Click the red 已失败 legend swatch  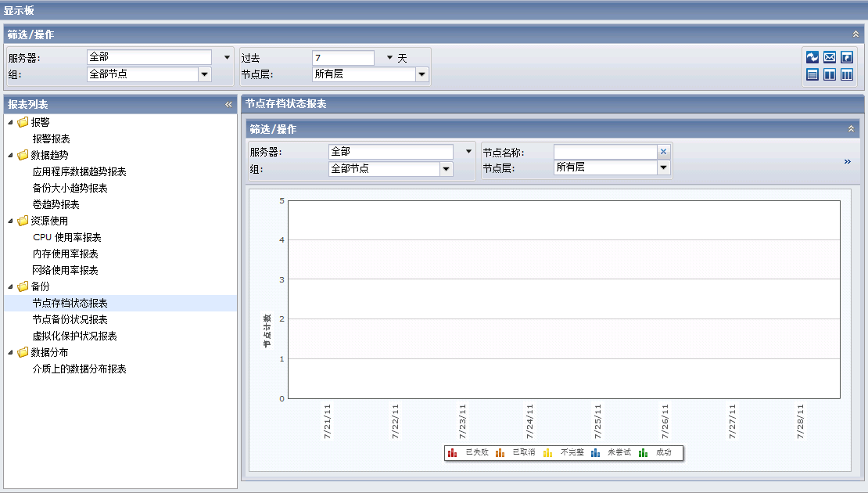(x=452, y=452)
